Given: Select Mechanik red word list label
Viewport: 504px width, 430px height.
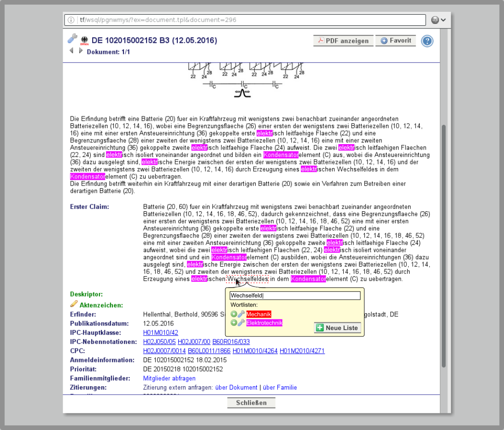Looking at the screenshot, I should pos(259,314).
